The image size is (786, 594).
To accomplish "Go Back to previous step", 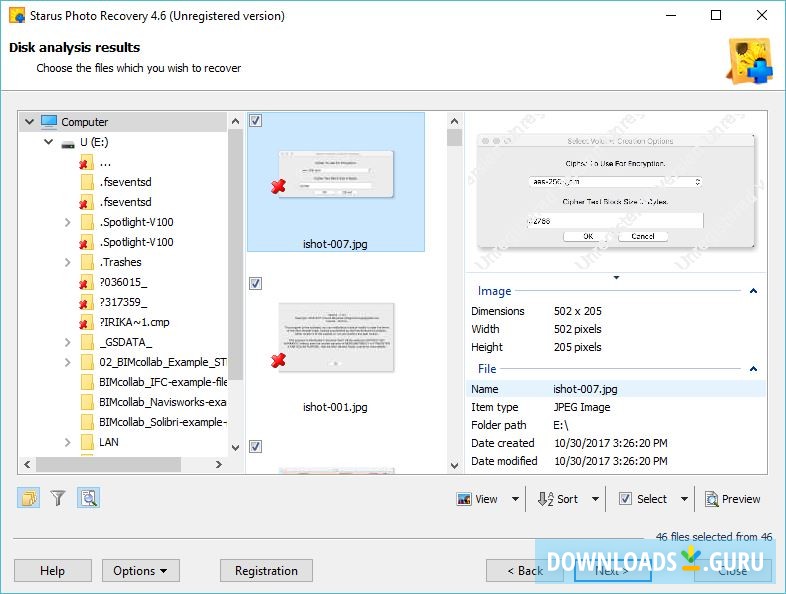I will 524,571.
